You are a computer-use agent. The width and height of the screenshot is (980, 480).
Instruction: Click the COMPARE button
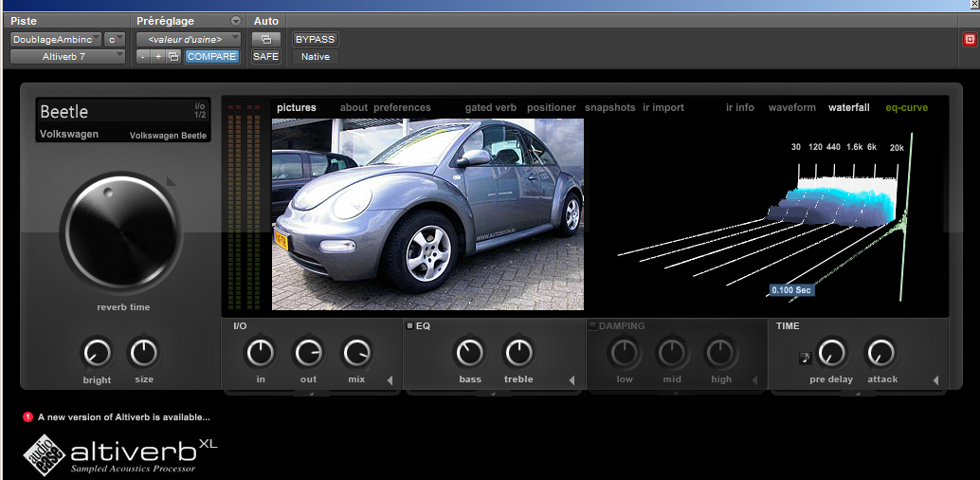click(211, 57)
